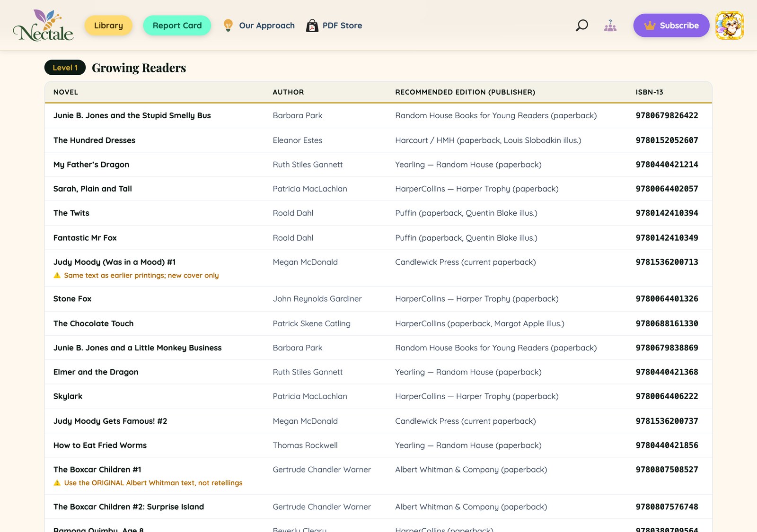The width and height of the screenshot is (757, 532).
Task: Click Junie B. Jones and a Little Monkey Business
Action: (137, 348)
